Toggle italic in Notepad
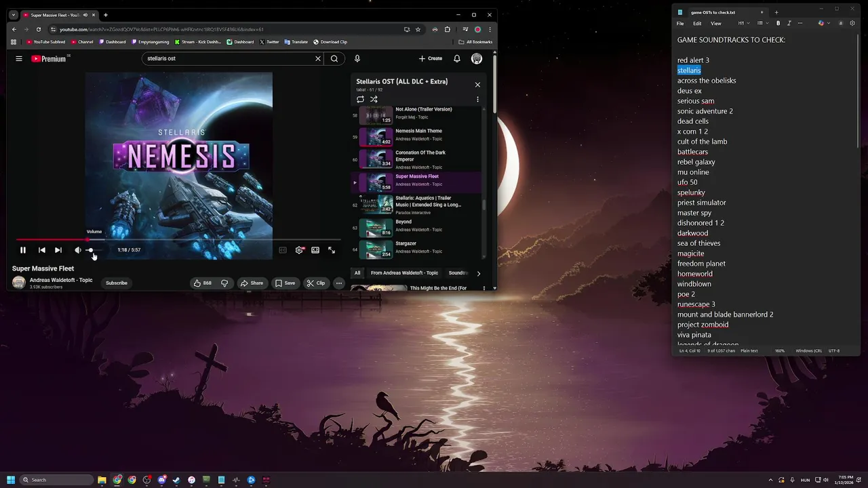The height and width of the screenshot is (488, 868). (x=789, y=23)
